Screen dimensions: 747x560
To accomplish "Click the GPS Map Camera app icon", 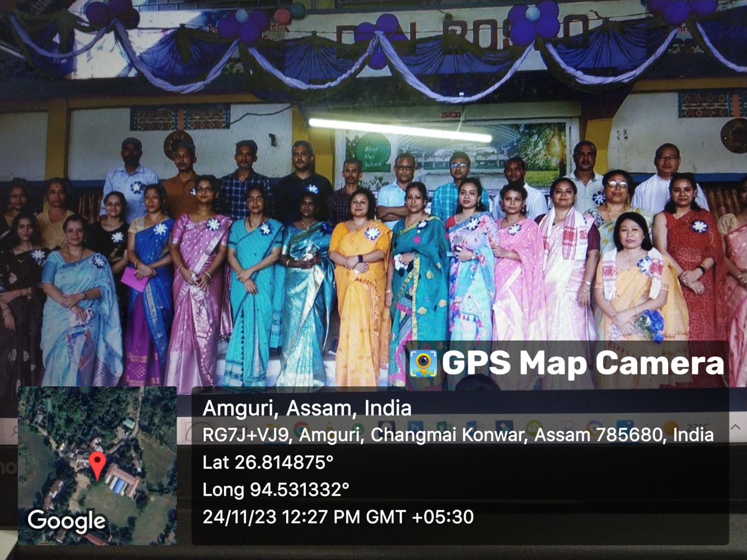I will coord(423,364).
